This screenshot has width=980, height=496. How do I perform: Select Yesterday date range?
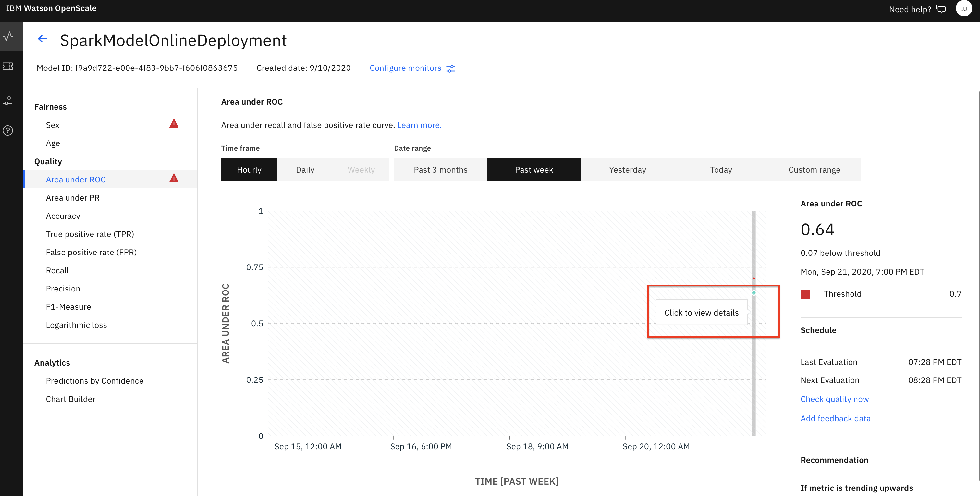pos(627,170)
